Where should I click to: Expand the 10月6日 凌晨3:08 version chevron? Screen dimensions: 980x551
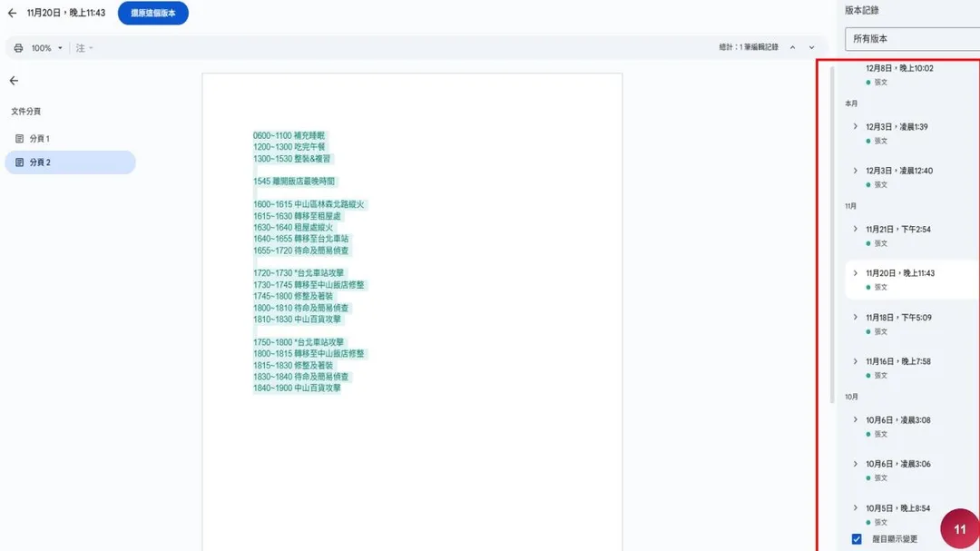(x=855, y=419)
